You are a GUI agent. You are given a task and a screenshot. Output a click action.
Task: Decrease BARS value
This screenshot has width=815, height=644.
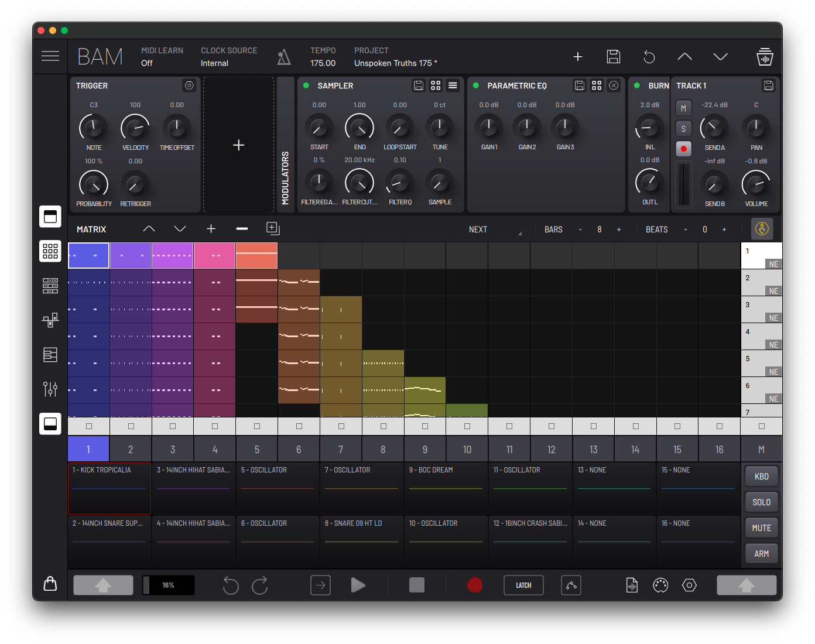[580, 229]
